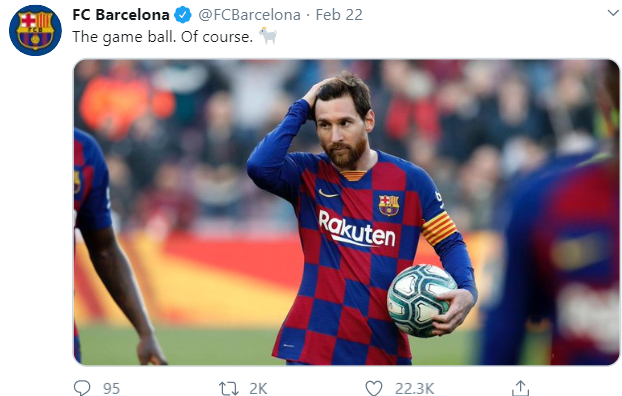Click the tweet text 'The game ball. Of course.'

[163, 37]
